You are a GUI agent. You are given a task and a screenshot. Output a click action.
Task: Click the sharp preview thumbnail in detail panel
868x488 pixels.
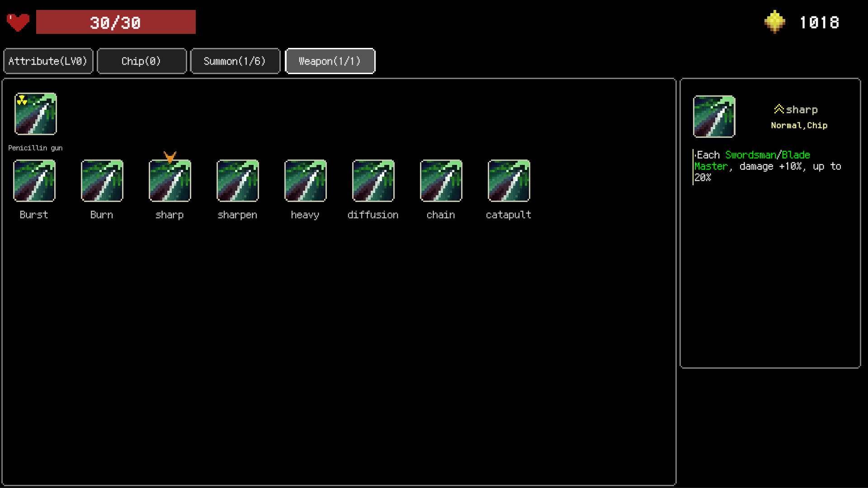point(714,117)
